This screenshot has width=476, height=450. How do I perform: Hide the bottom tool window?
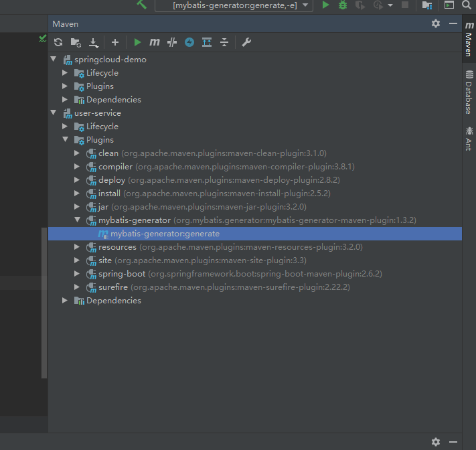click(453, 442)
